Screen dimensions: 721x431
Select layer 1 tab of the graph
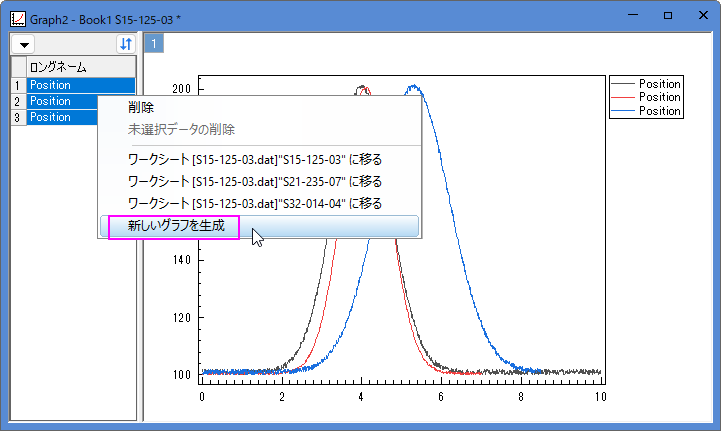point(154,44)
